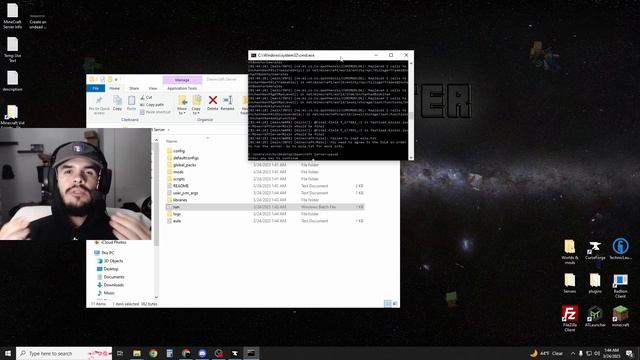Open the Servers desktop folder

[570, 283]
